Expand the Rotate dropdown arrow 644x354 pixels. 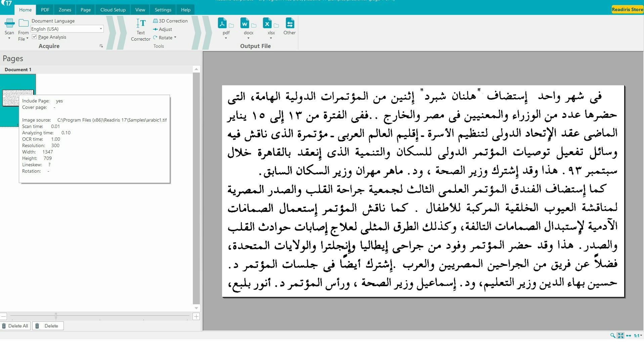pos(175,38)
